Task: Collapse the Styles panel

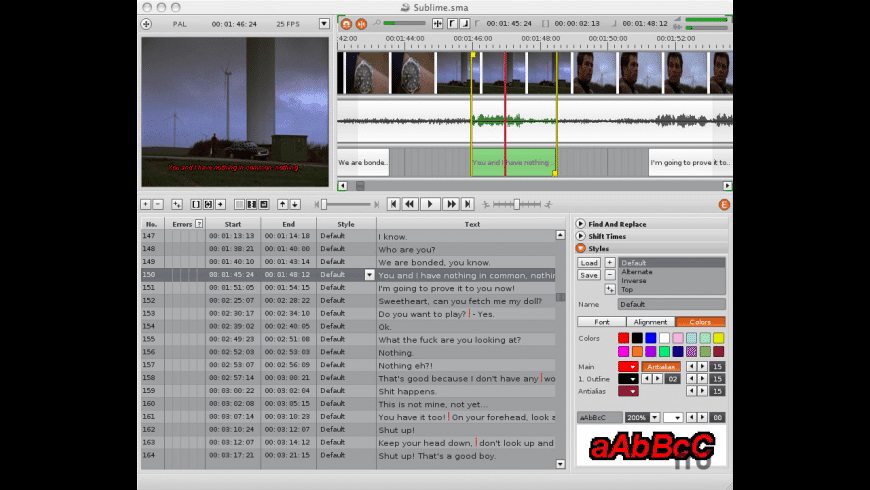Action: coord(580,248)
